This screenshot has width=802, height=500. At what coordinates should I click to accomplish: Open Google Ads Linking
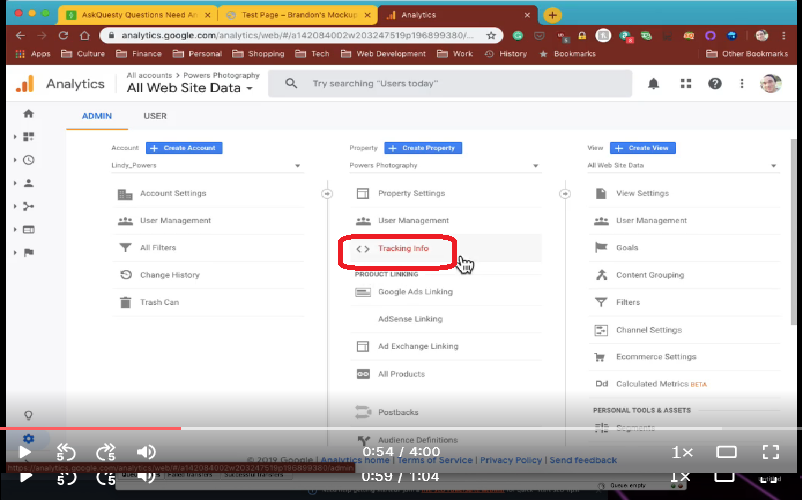point(415,292)
